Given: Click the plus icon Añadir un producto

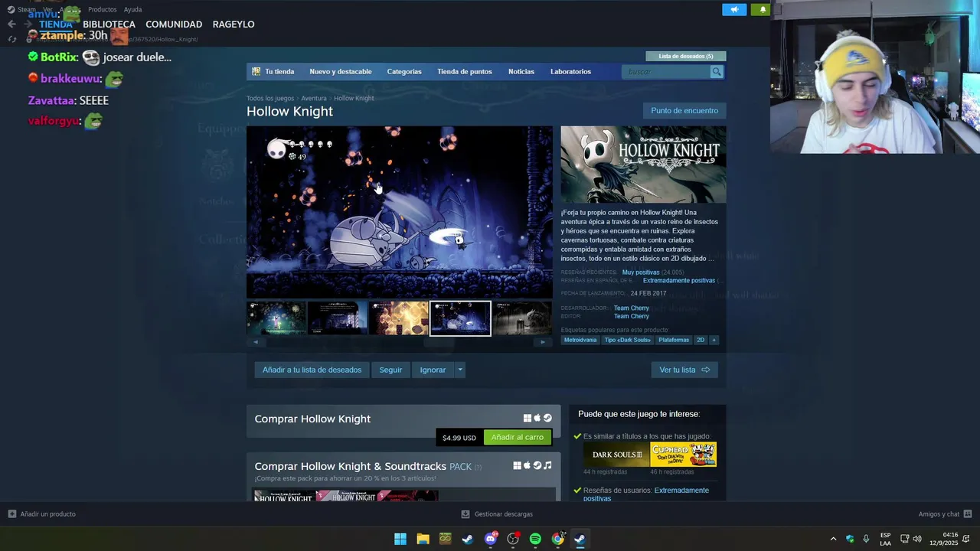Looking at the screenshot, I should point(11,514).
